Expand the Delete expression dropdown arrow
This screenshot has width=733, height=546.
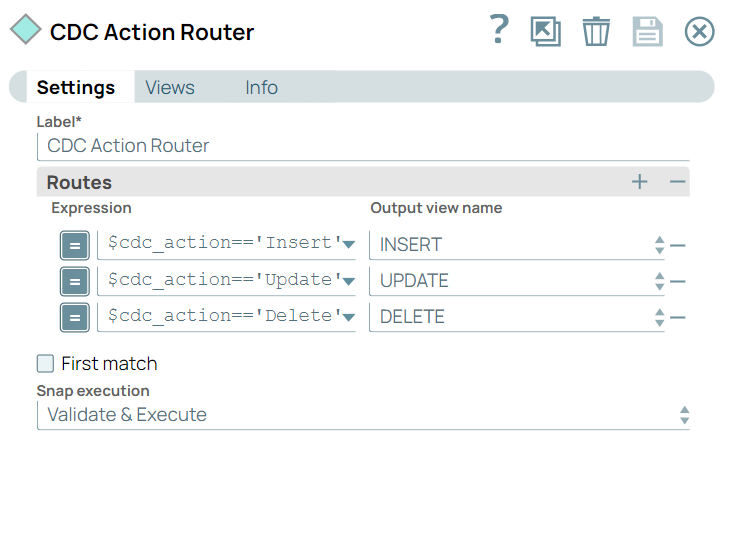point(349,317)
